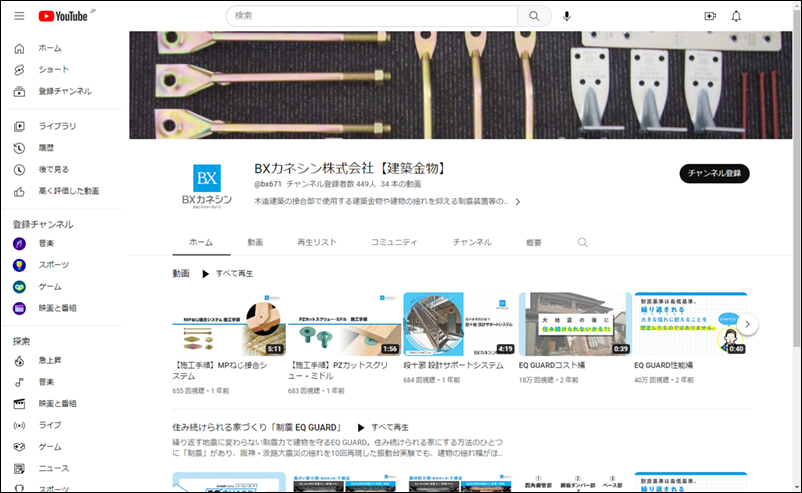802x493 pixels.
Task: Open video title EQ GUARD性能編
Action: 663,366
